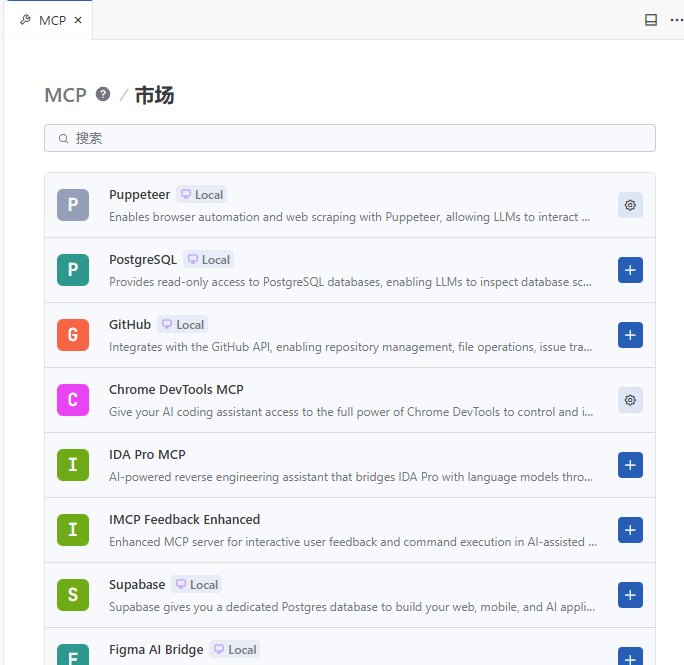The image size is (684, 665).
Task: Close the MCP tab
Action: pyautogui.click(x=78, y=20)
